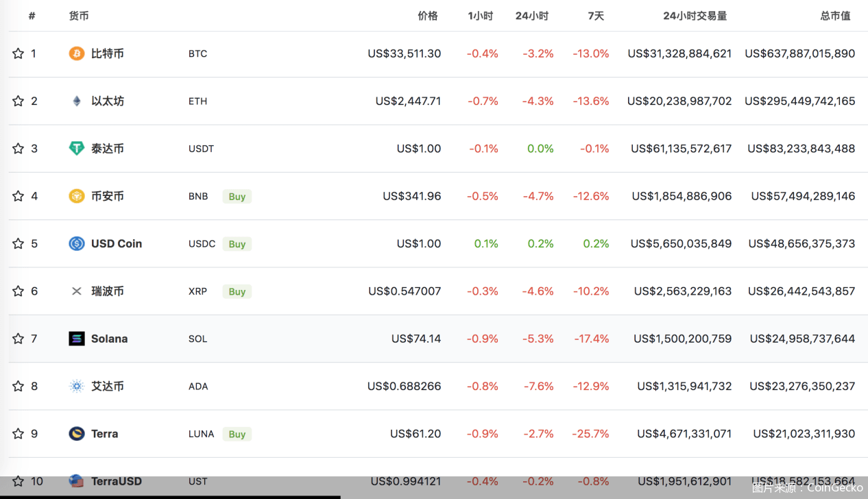Click the XRP cross-shaped logo icon
This screenshot has height=499, width=868.
pos(77,291)
